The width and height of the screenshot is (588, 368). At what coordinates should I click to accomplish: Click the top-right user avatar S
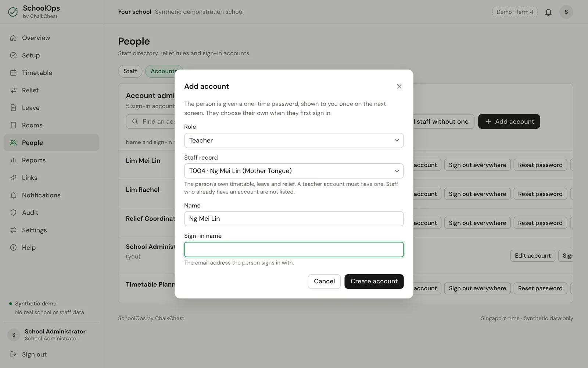(x=566, y=12)
